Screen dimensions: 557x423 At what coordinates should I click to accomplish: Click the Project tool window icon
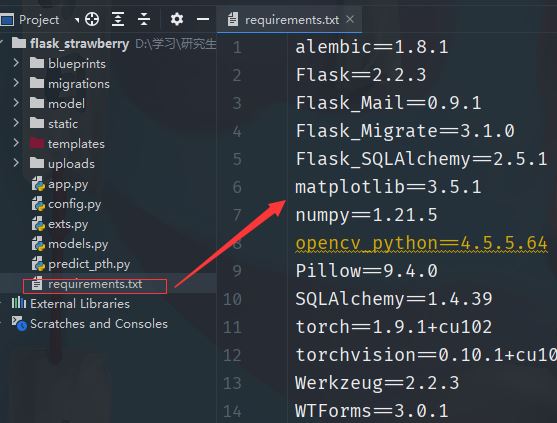[7, 19]
